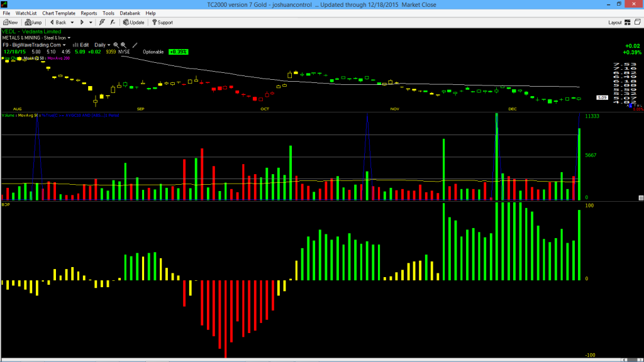Screen dimensions: 644x362
Task: Click the lightning bolt toolbar icon
Action: (102, 23)
